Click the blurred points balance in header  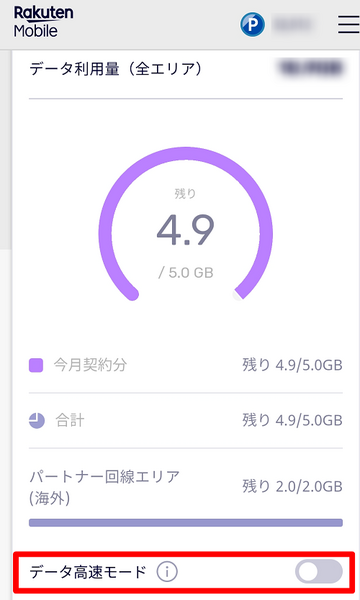(x=294, y=25)
